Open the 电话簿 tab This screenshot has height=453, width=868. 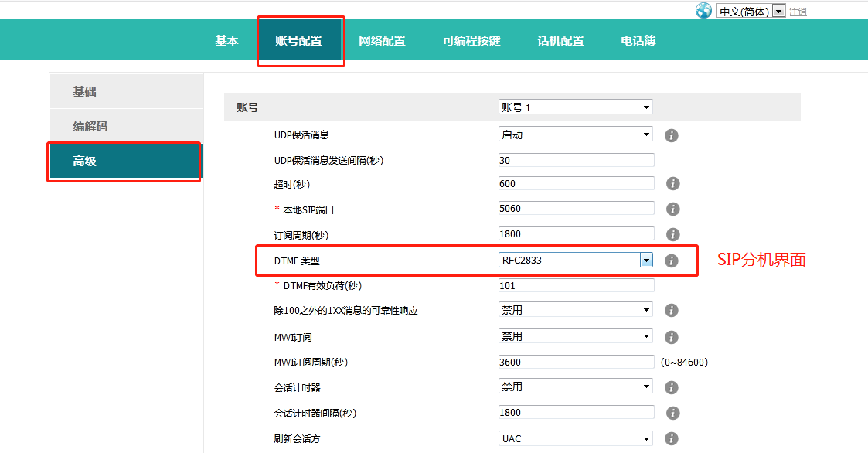[638, 41]
